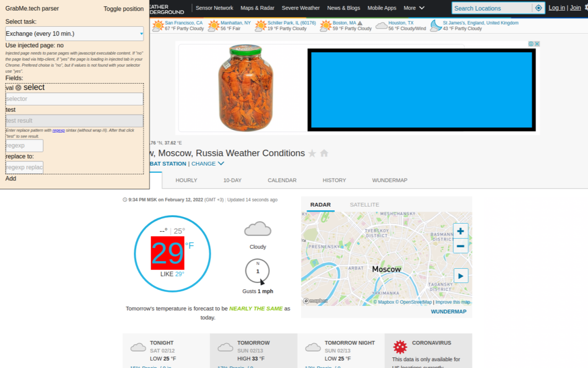The height and width of the screenshot is (368, 588).
Task: Click the Cloudy condition icon
Action: [258, 229]
